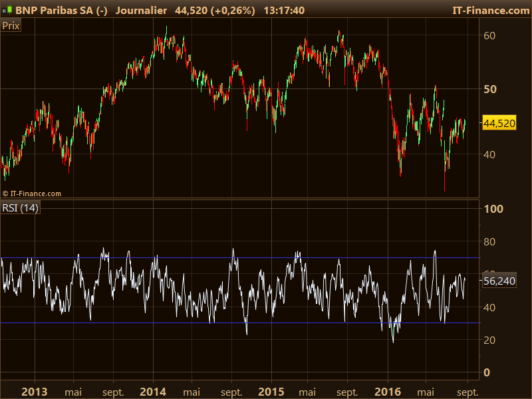The width and height of the screenshot is (532, 399).
Task: Click the yellow 44,520 current price tag
Action: pos(499,123)
